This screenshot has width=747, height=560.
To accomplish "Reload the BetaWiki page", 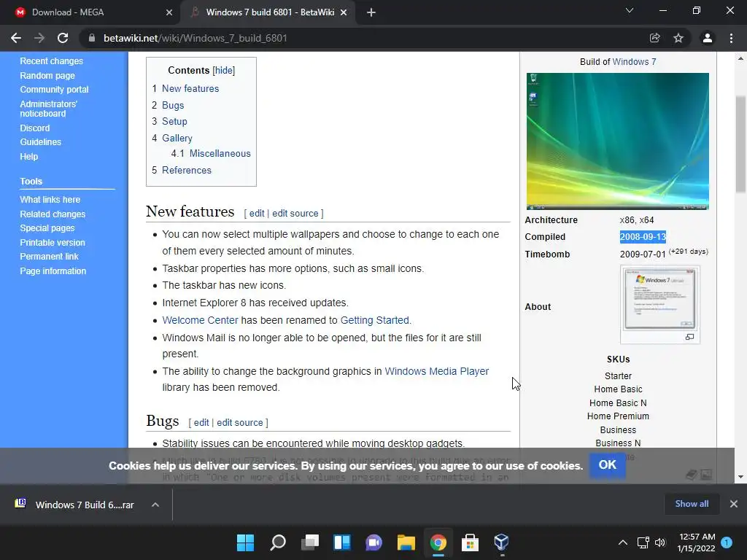I will pos(63,38).
